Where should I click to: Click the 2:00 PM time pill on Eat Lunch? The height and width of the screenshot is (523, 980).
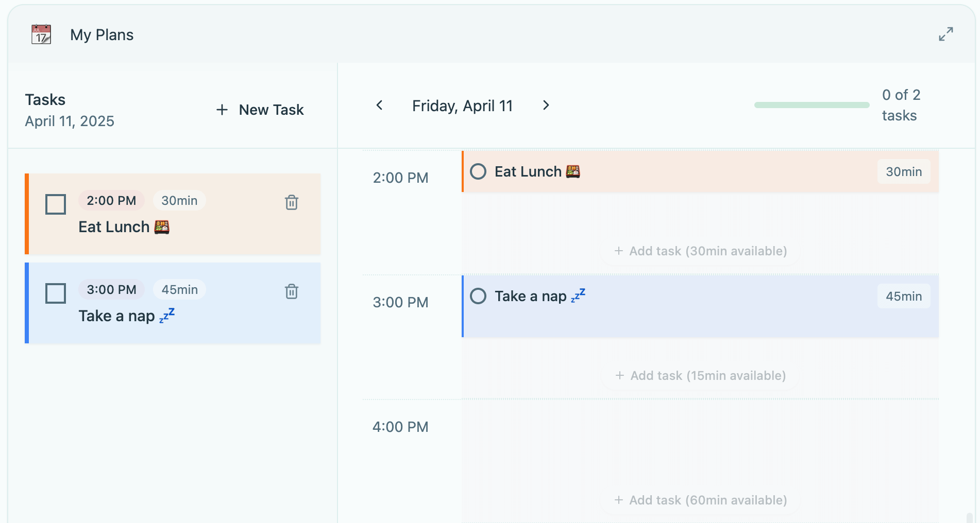(111, 200)
